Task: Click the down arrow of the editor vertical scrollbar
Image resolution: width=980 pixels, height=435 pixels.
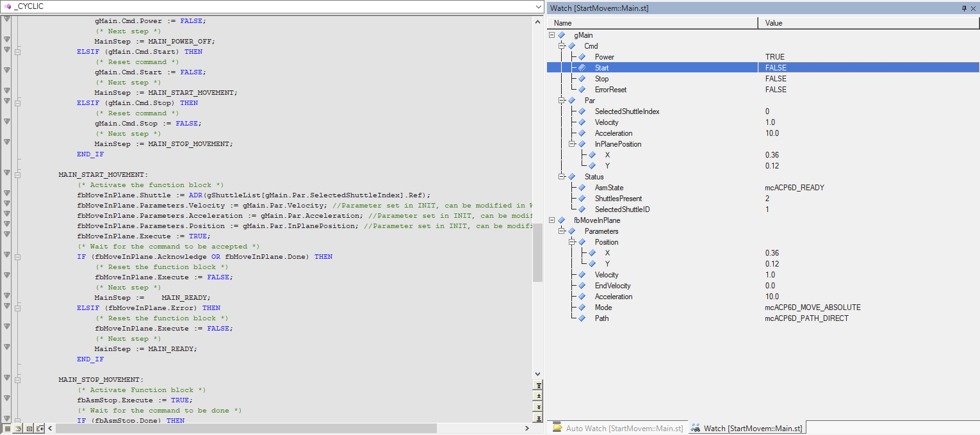Action: (538, 375)
